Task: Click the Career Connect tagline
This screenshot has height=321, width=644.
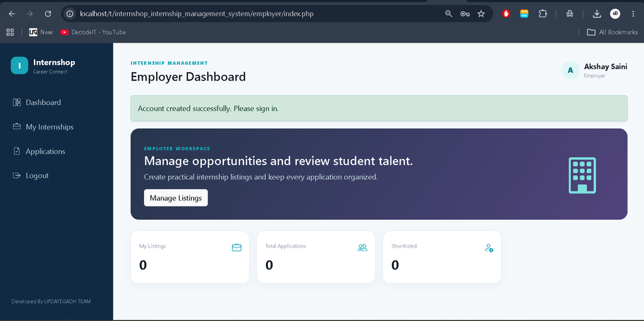Action: pos(50,72)
